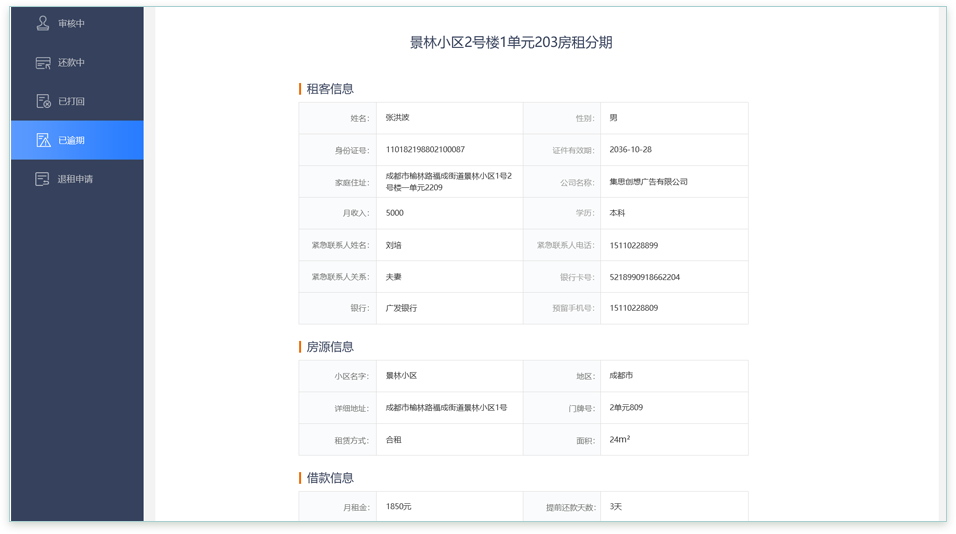Viewport: 956px width, 534px height.
Task: Click the bank value 广发银行
Action: [x=401, y=308]
